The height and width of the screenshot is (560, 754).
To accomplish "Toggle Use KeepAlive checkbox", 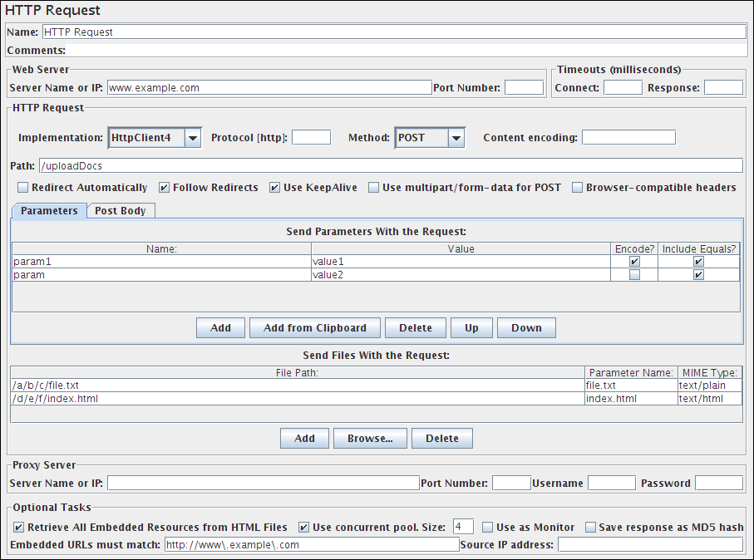I will click(x=275, y=188).
